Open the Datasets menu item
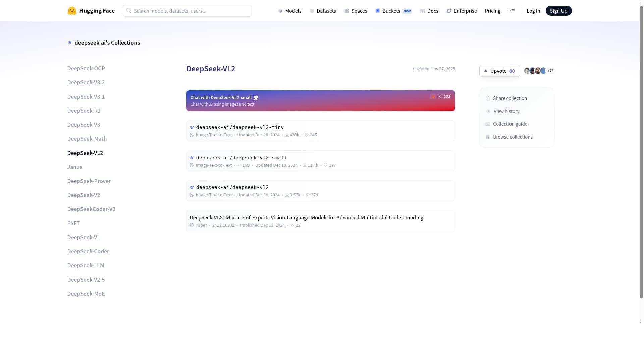 [x=323, y=11]
